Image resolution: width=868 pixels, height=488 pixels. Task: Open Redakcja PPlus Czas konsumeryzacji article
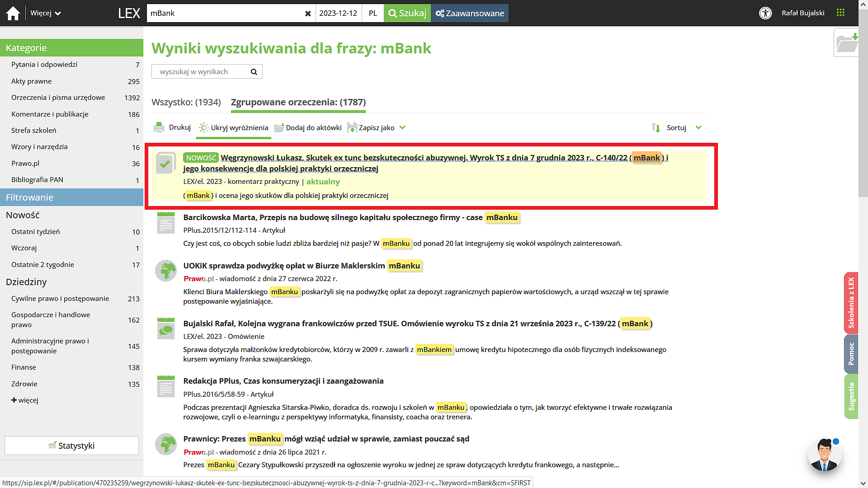(283, 381)
